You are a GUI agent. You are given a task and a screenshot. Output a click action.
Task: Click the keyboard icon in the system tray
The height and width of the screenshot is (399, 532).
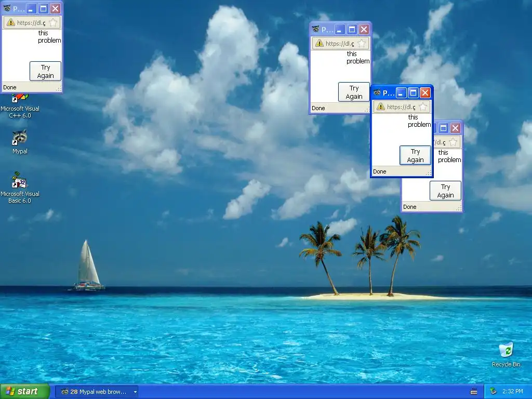point(474,392)
